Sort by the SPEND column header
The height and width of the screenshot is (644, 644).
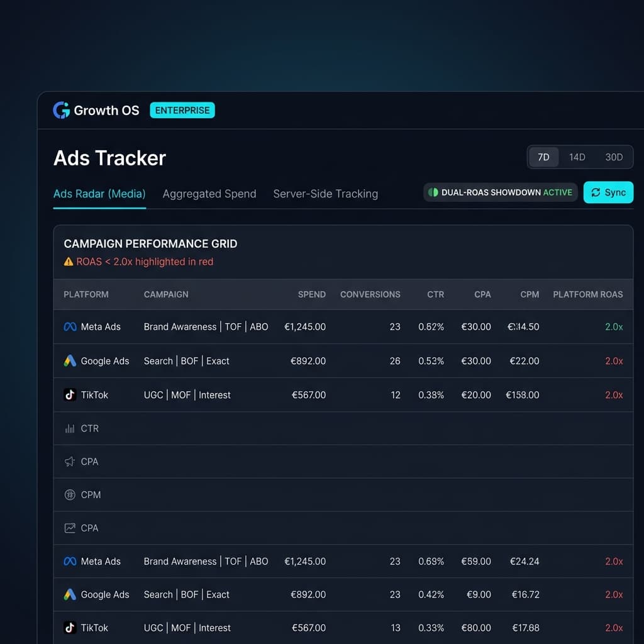click(312, 294)
